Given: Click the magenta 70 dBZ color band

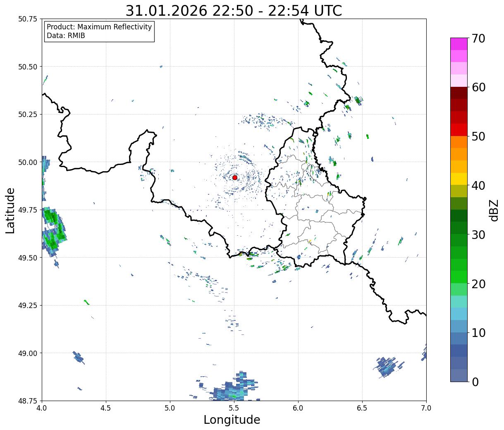Looking at the screenshot, I should click(459, 44).
